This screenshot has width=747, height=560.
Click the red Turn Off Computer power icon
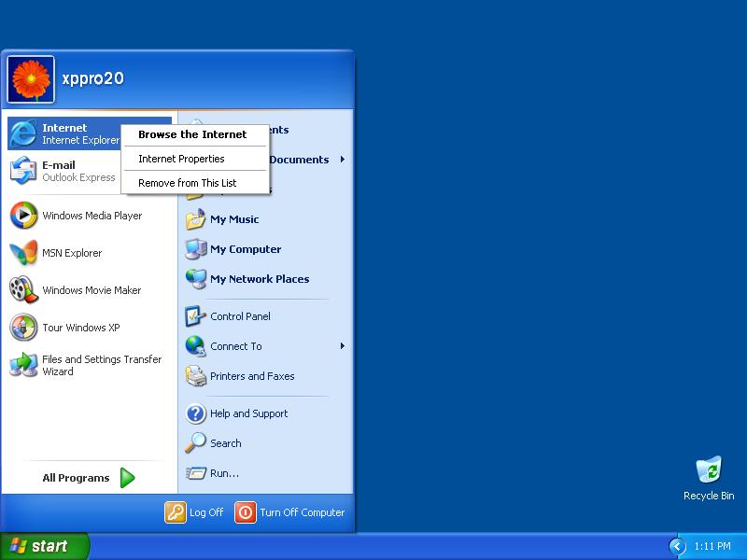tap(246, 512)
